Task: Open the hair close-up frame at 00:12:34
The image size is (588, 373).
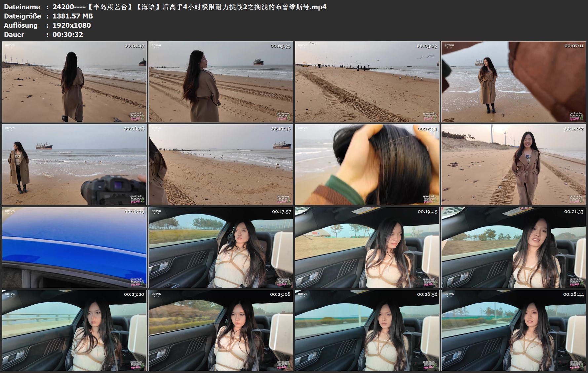Action: [367, 165]
